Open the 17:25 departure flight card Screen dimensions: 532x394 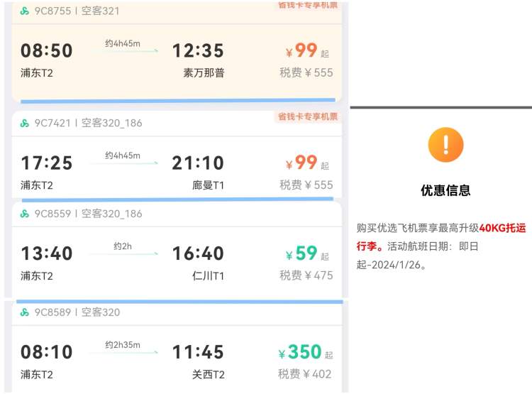tap(47, 163)
